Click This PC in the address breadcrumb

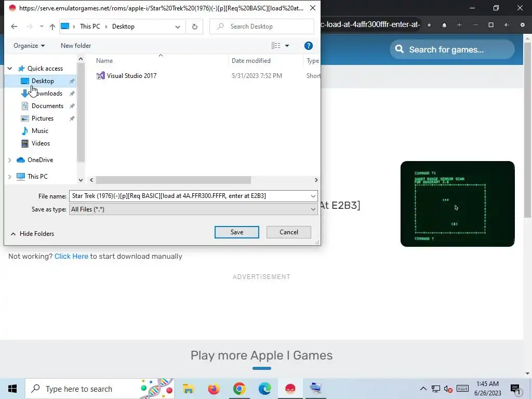[x=90, y=26]
